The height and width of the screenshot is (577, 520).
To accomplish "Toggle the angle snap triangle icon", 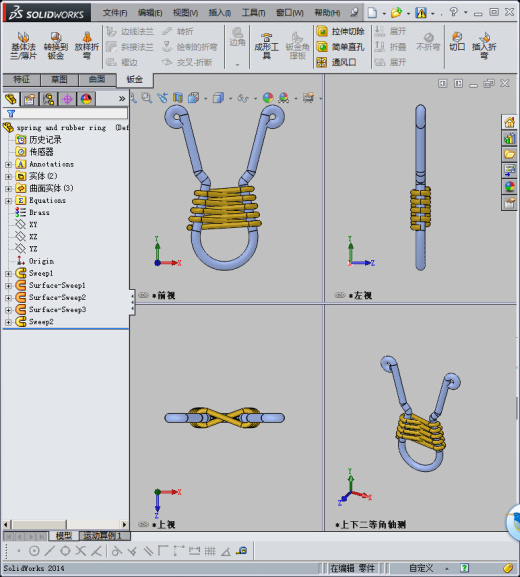I will pyautogui.click(x=226, y=551).
